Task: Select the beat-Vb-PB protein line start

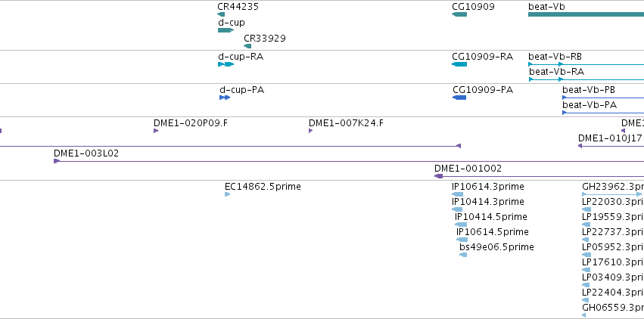Action: [565, 98]
